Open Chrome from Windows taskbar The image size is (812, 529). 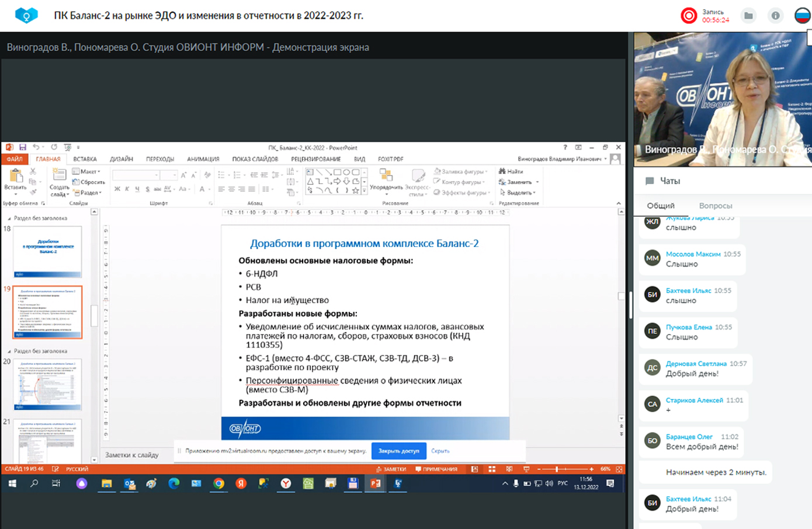click(218, 483)
